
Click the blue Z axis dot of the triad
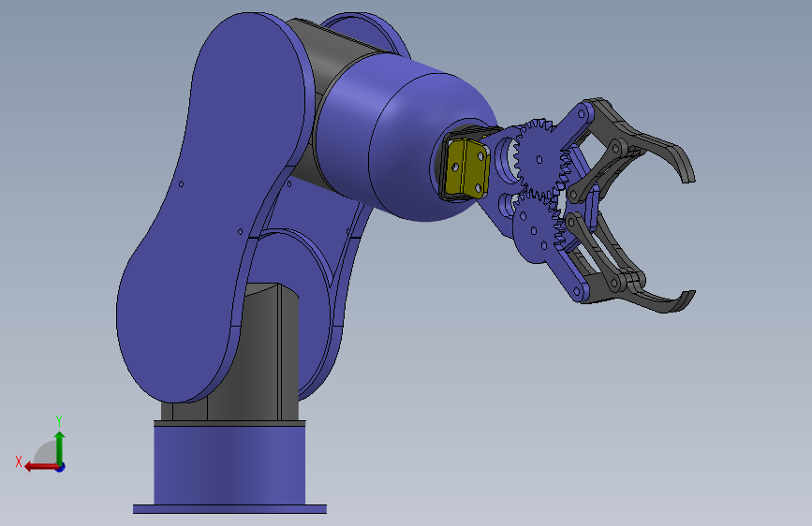pyautogui.click(x=61, y=467)
